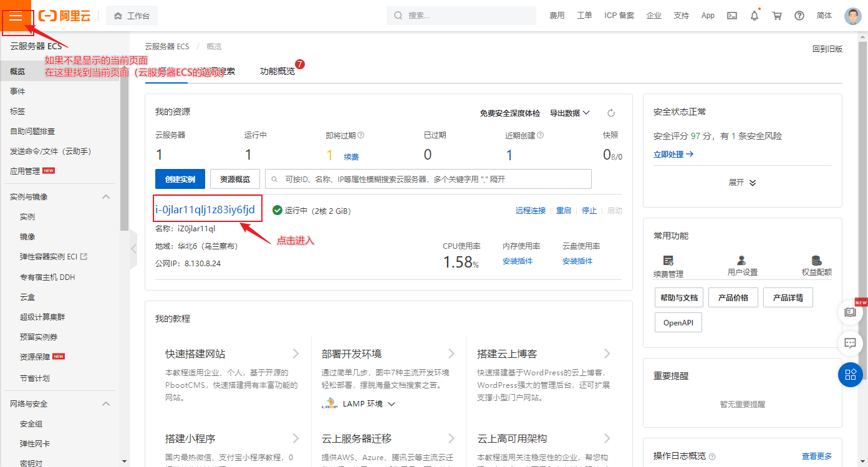
Task: Open the 搭建小程序 tutorial arrow
Action: click(296, 438)
